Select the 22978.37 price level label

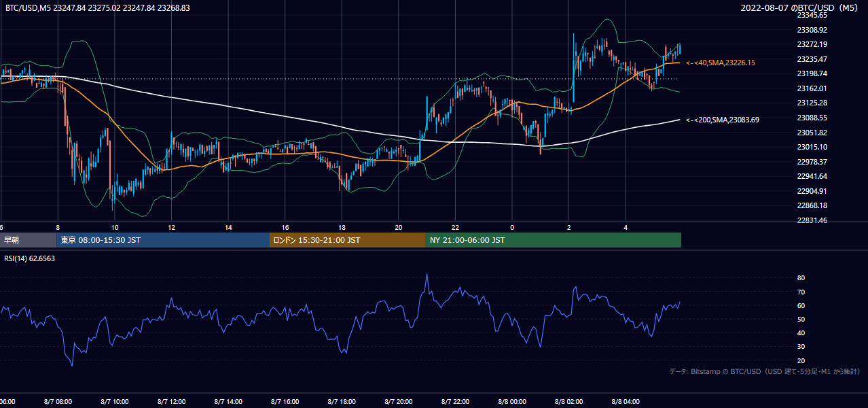tap(812, 162)
